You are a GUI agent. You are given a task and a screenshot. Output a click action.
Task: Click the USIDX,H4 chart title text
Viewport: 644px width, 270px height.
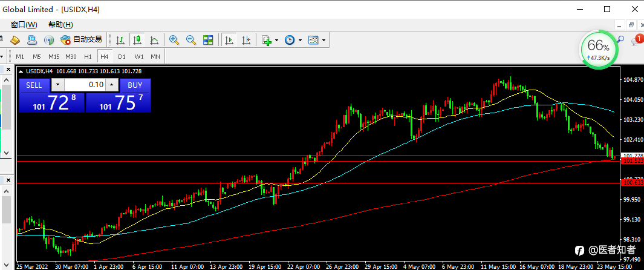[39, 71]
